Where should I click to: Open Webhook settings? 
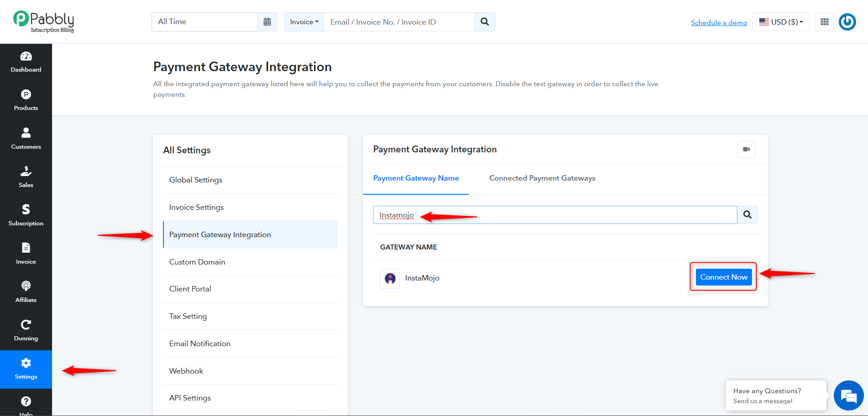250,371
